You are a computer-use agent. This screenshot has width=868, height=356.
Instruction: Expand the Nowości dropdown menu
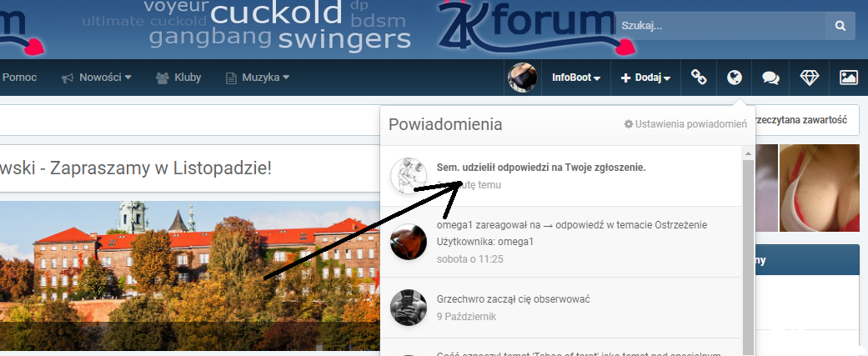(x=97, y=78)
